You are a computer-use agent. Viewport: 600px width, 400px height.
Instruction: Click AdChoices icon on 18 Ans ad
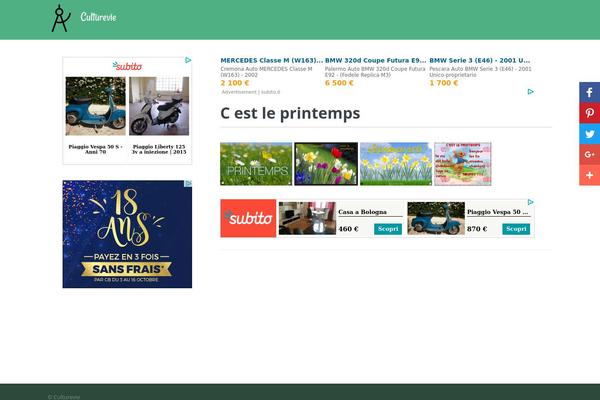point(188,183)
